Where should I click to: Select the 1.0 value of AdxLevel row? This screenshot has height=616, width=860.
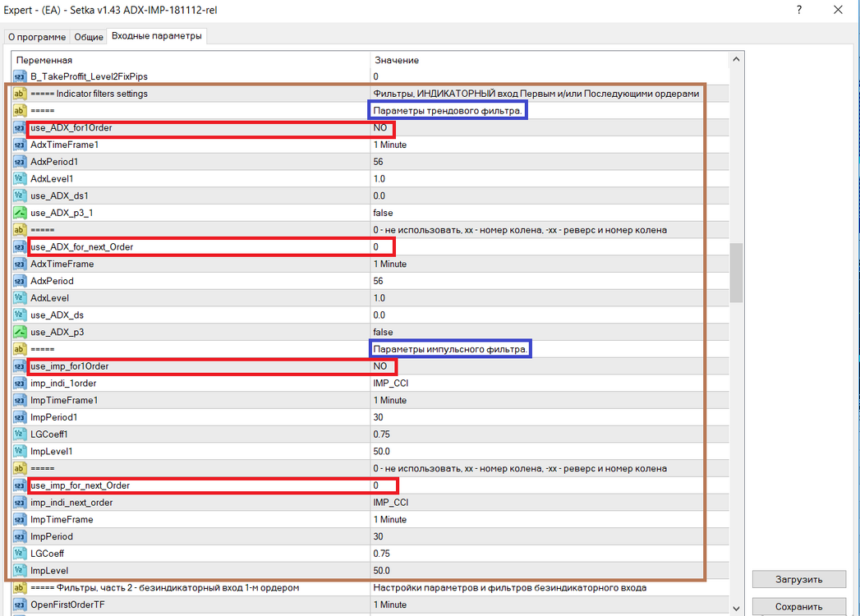[379, 298]
